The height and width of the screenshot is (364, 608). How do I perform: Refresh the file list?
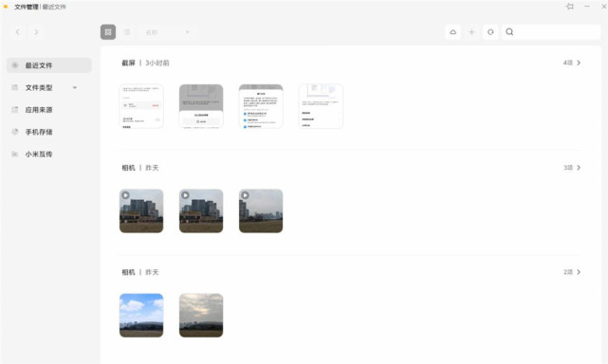[x=490, y=32]
